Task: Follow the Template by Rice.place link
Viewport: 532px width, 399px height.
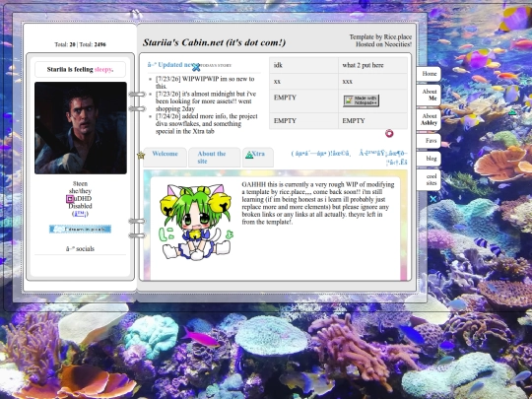Action: tap(380, 37)
